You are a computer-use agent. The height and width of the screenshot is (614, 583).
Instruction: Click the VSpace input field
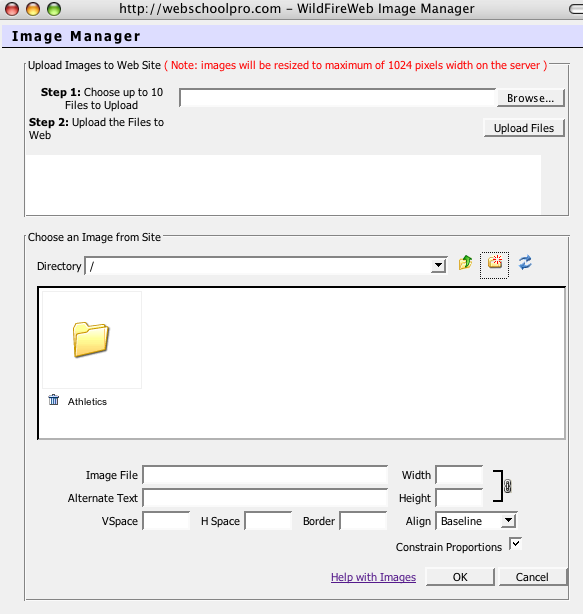[166, 521]
